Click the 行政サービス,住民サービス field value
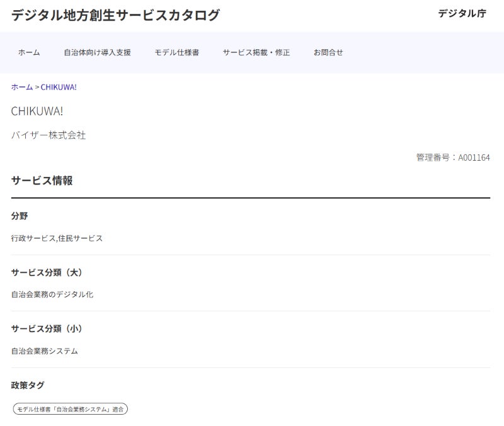 [x=57, y=238]
